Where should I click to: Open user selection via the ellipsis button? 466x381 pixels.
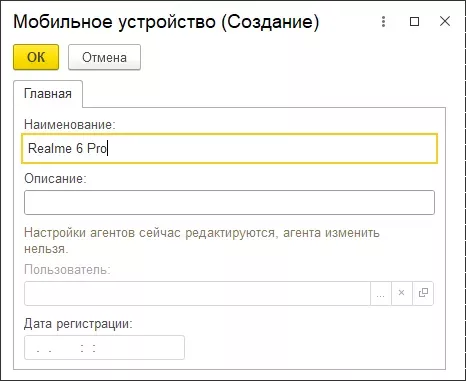click(x=381, y=293)
